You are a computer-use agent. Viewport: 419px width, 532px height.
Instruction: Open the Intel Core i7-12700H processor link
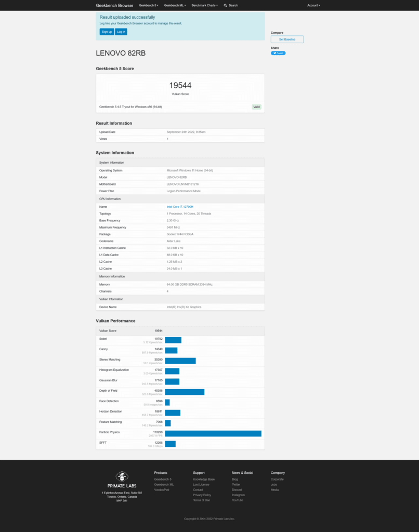coord(180,207)
